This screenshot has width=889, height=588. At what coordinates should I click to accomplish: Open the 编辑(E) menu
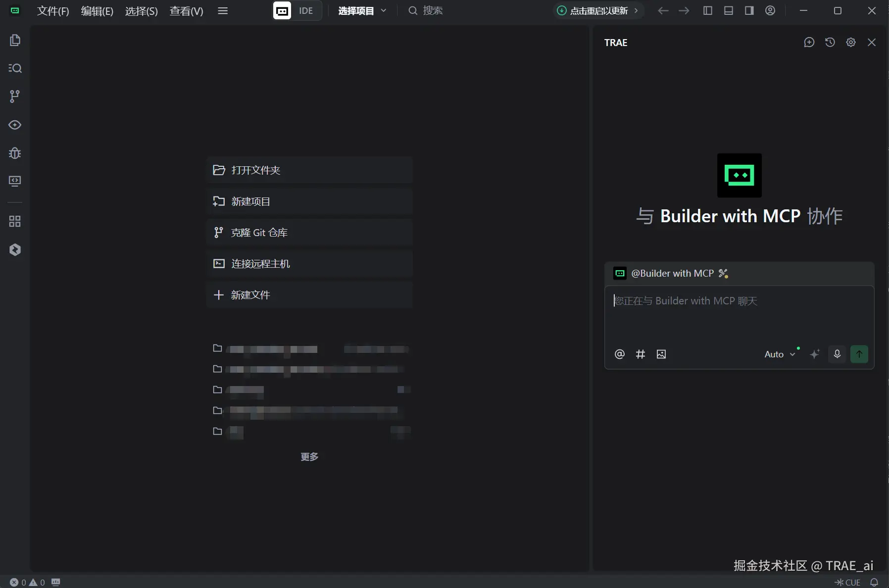(x=97, y=11)
